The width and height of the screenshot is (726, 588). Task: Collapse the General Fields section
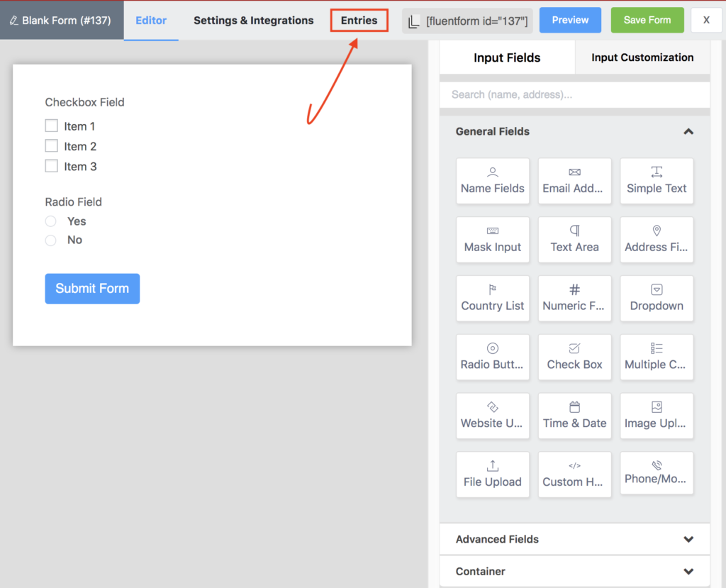click(x=688, y=131)
